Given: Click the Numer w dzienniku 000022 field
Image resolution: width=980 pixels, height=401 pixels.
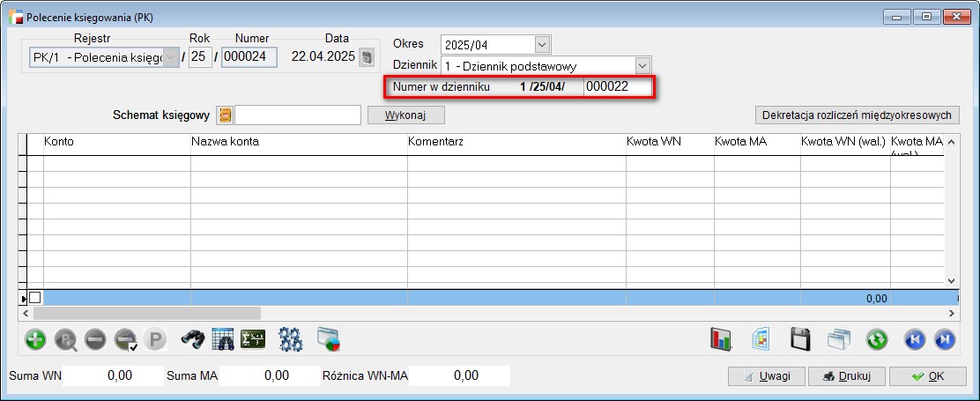Looking at the screenshot, I should (617, 86).
